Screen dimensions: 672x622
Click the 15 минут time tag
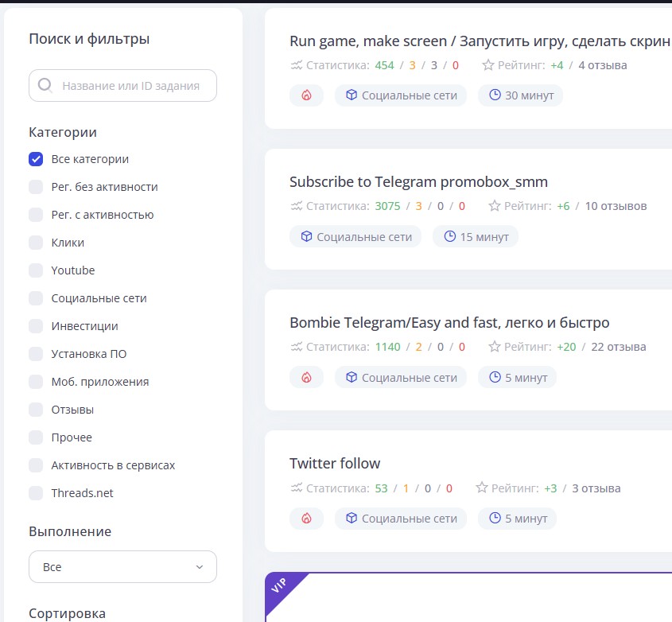point(476,237)
